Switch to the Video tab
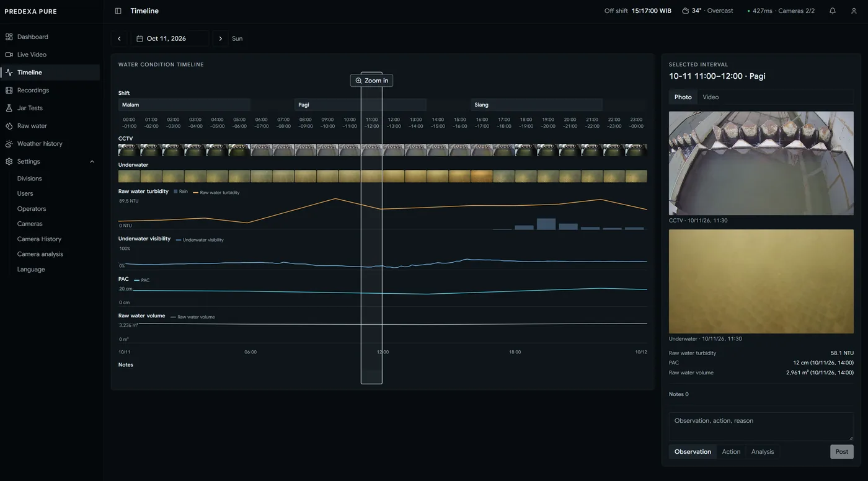Screen dimensions: 868x481 click(x=711, y=97)
